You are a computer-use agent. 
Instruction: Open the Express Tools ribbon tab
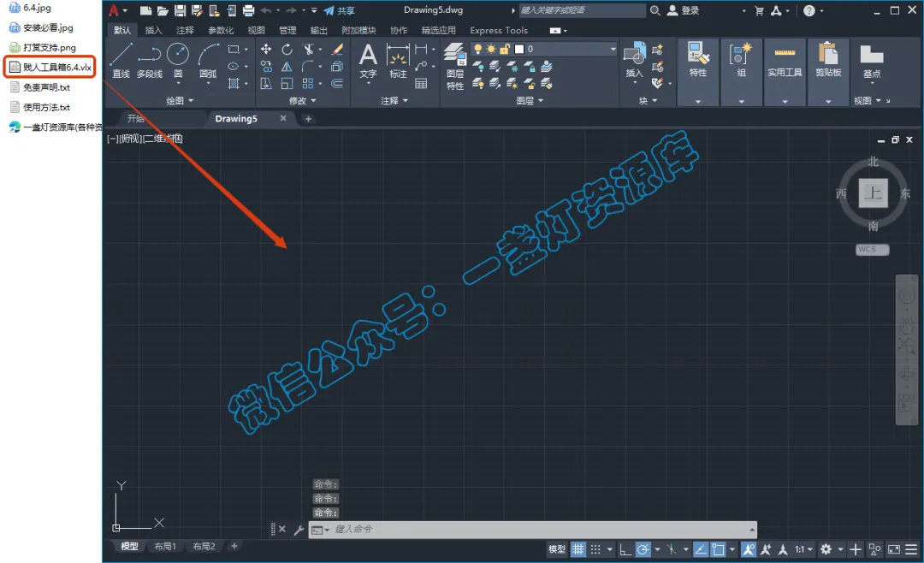pos(499,30)
